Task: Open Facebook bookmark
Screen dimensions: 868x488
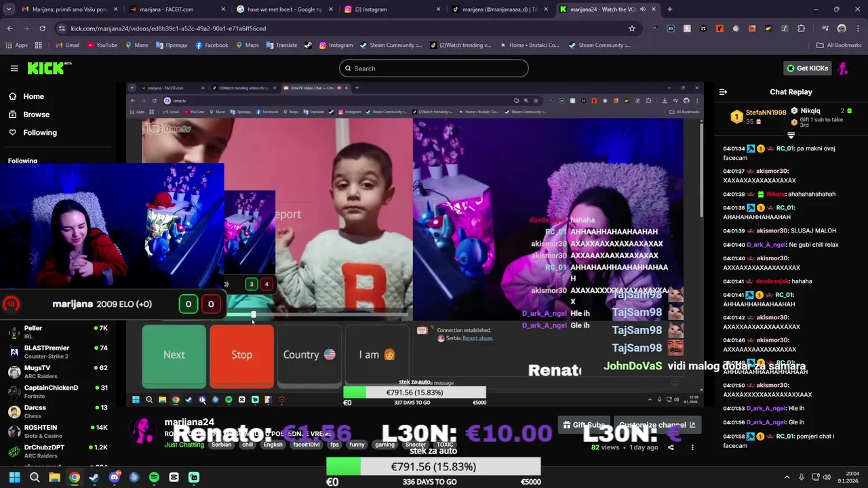Action: pyautogui.click(x=212, y=45)
